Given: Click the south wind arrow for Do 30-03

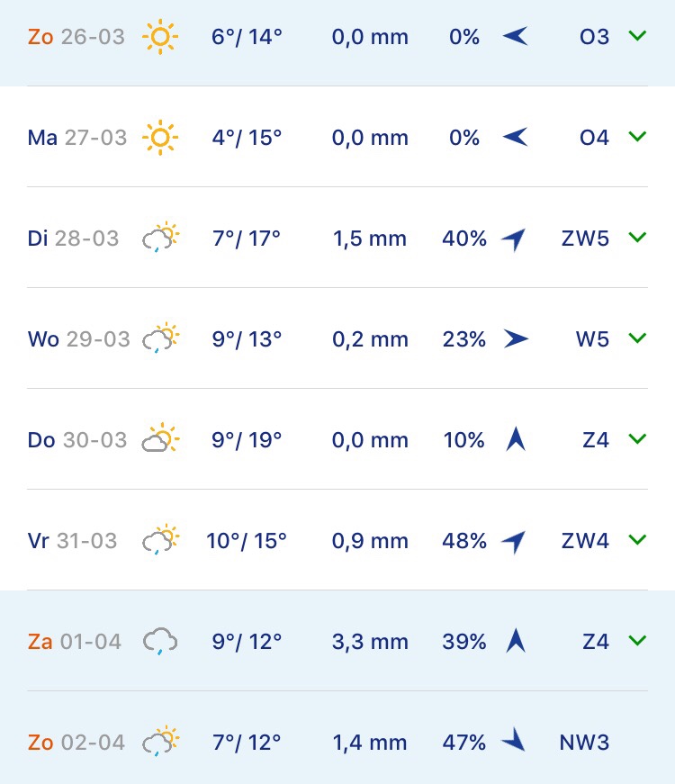Looking at the screenshot, I should 516,438.
